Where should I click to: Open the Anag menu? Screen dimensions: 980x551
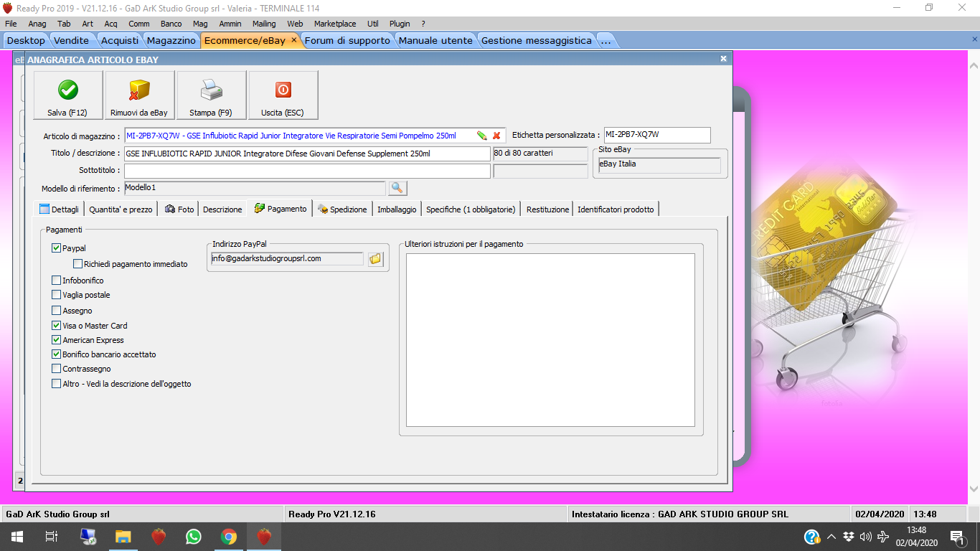(x=37, y=24)
